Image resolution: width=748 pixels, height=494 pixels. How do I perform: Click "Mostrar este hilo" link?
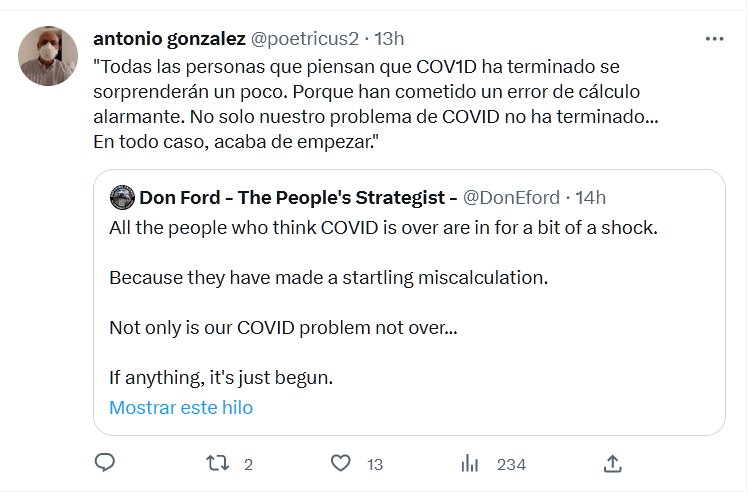click(x=181, y=407)
